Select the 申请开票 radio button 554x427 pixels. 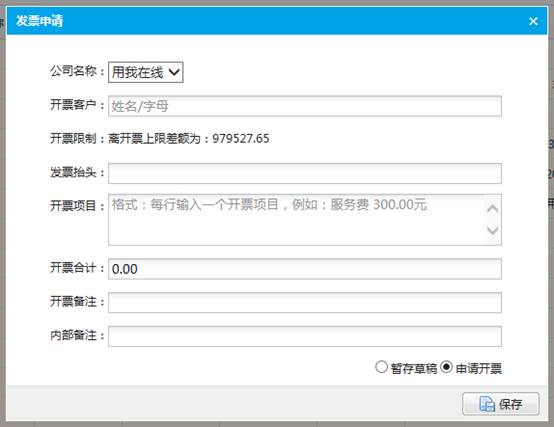coord(447,367)
